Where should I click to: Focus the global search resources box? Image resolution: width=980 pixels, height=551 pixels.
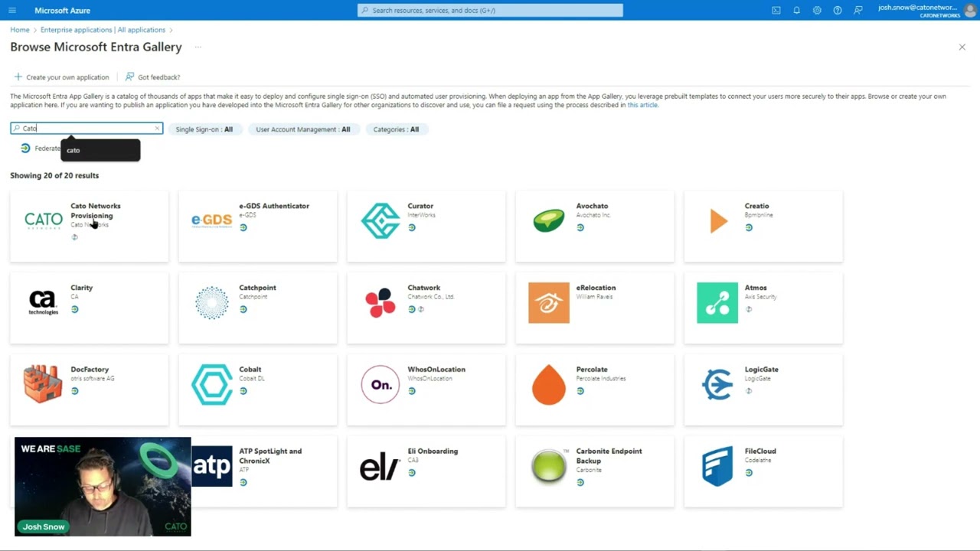pos(490,10)
